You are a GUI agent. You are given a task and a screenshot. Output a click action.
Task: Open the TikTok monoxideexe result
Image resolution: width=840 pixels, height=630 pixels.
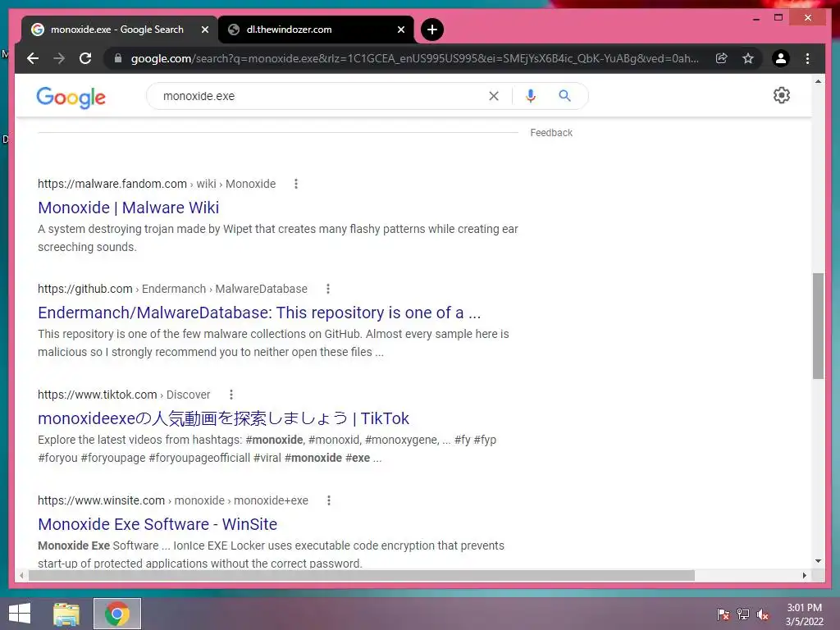click(x=223, y=418)
